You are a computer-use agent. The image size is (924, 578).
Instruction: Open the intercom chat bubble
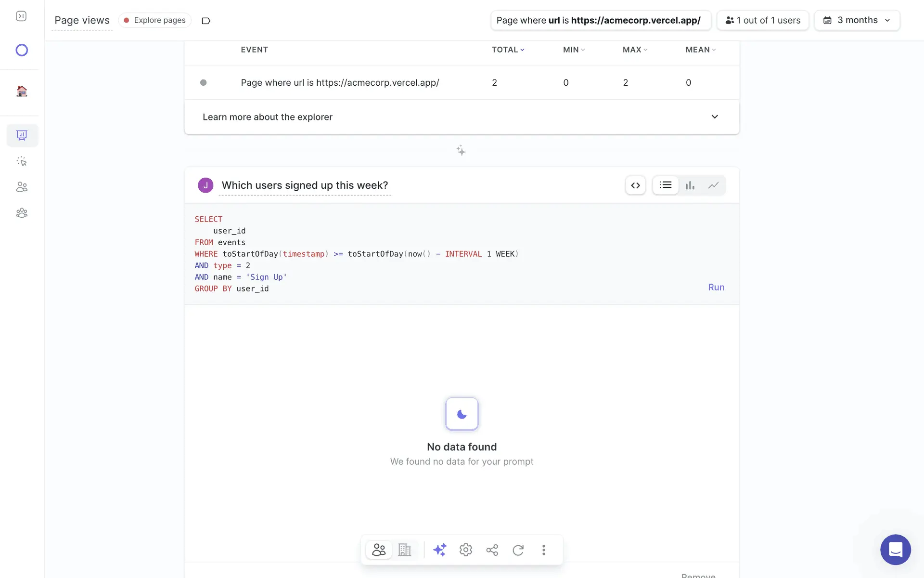click(x=895, y=550)
